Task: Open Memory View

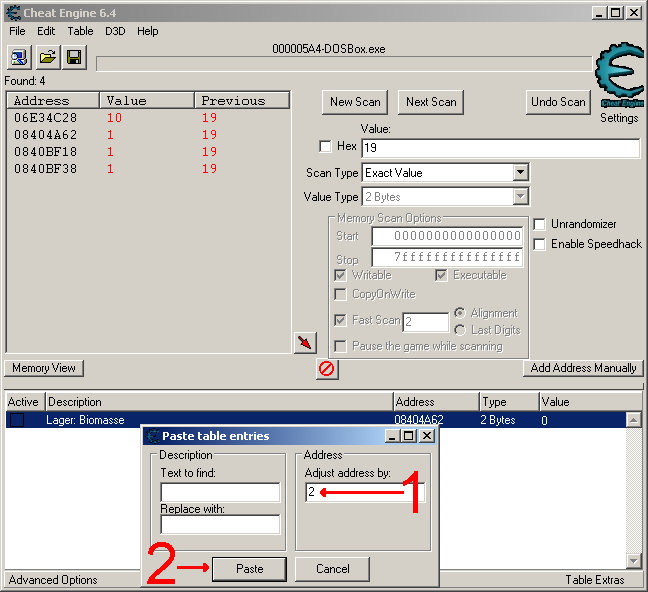Action: tap(44, 368)
